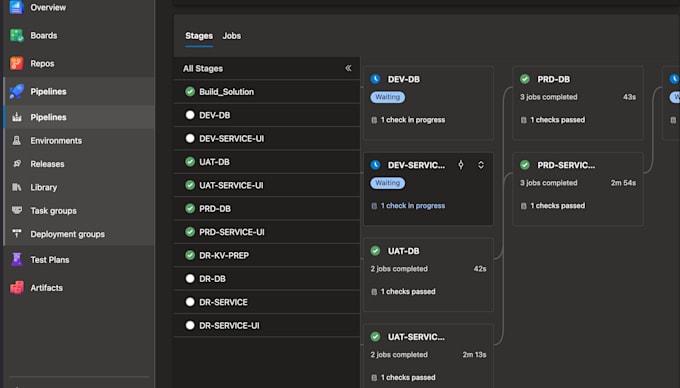The image size is (680, 388).
Task: Click the DEV-SERVIC card waiting clock icon
Action: pyautogui.click(x=376, y=165)
